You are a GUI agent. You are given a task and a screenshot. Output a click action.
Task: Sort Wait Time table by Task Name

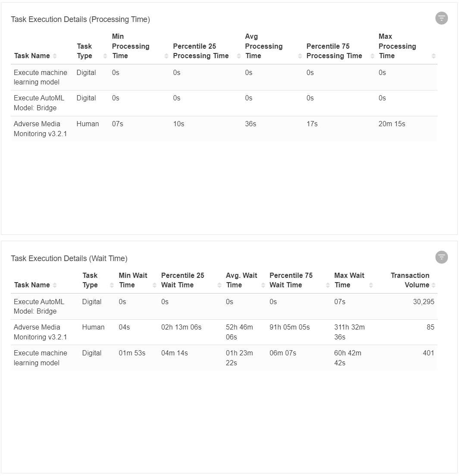coord(55,285)
